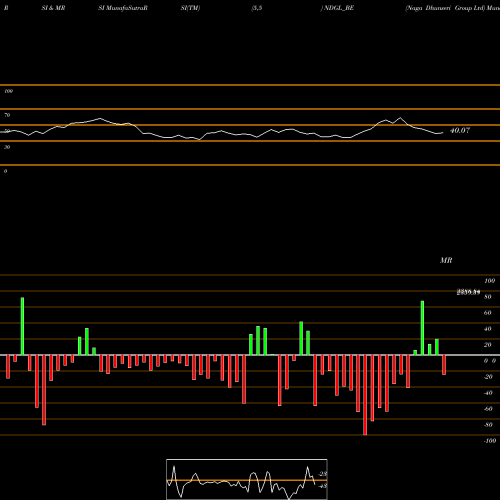The width and height of the screenshot is (500, 500).
Task: Click the MR axis label -40
Action: pos(488,393)
